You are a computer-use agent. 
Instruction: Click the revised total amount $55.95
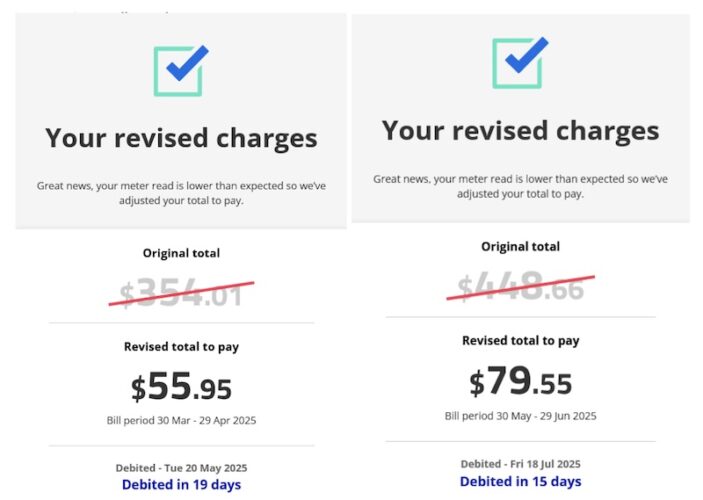(181, 388)
